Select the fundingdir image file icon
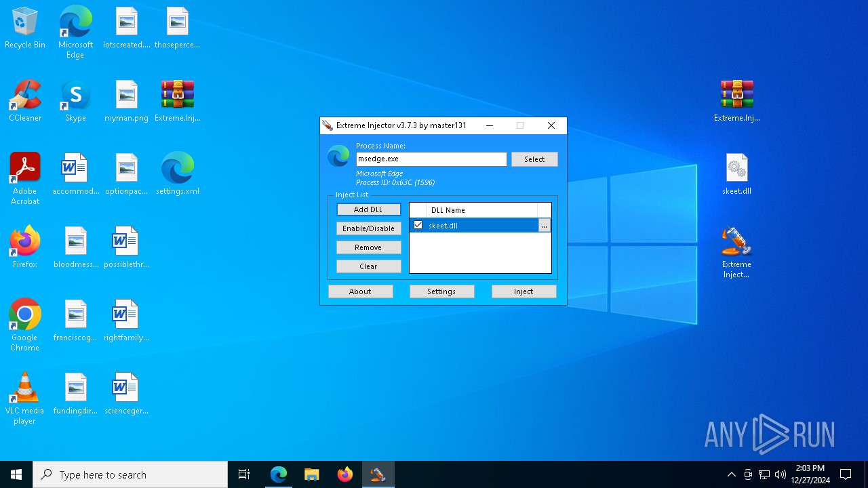This screenshot has width=868, height=488. (75, 394)
